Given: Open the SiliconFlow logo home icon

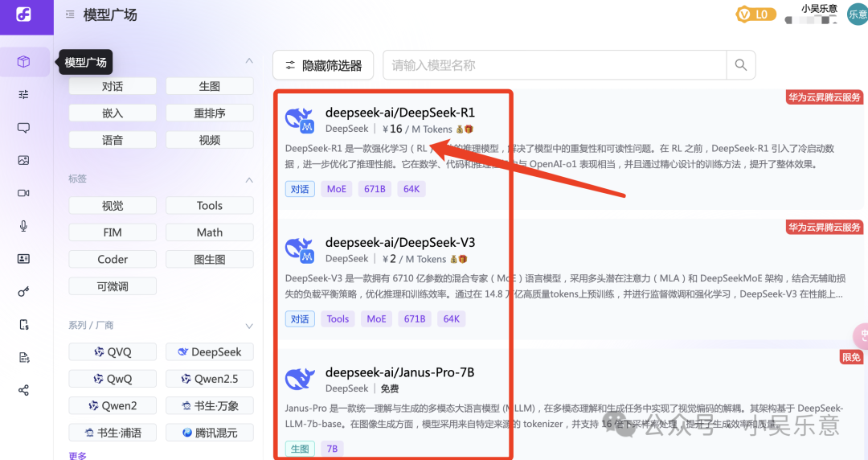Looking at the screenshot, I should pos(24,14).
